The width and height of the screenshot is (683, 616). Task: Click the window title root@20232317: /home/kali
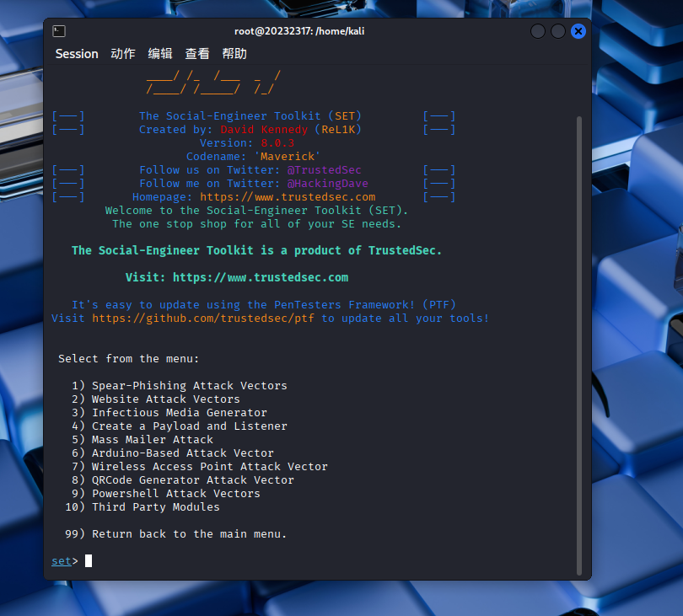pos(299,31)
